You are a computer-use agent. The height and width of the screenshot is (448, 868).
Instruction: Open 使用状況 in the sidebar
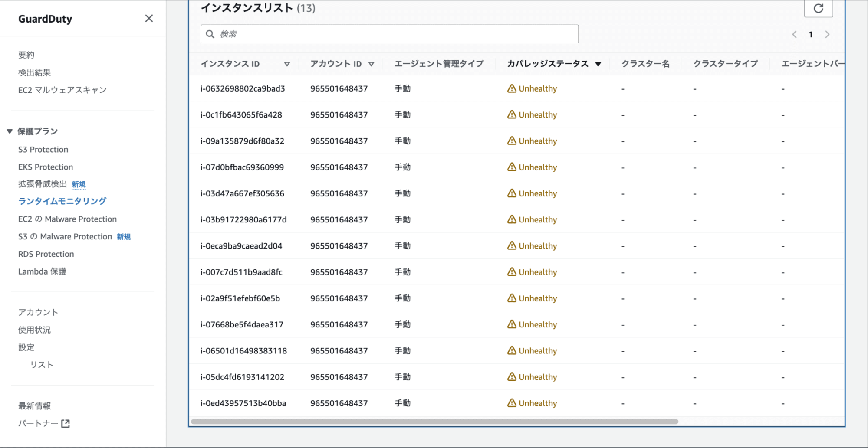coord(34,330)
